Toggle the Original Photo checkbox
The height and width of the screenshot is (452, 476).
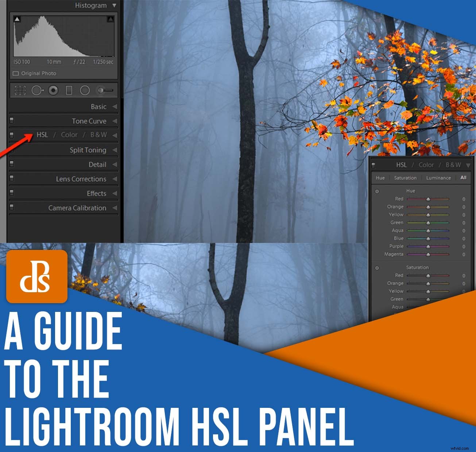pos(16,73)
